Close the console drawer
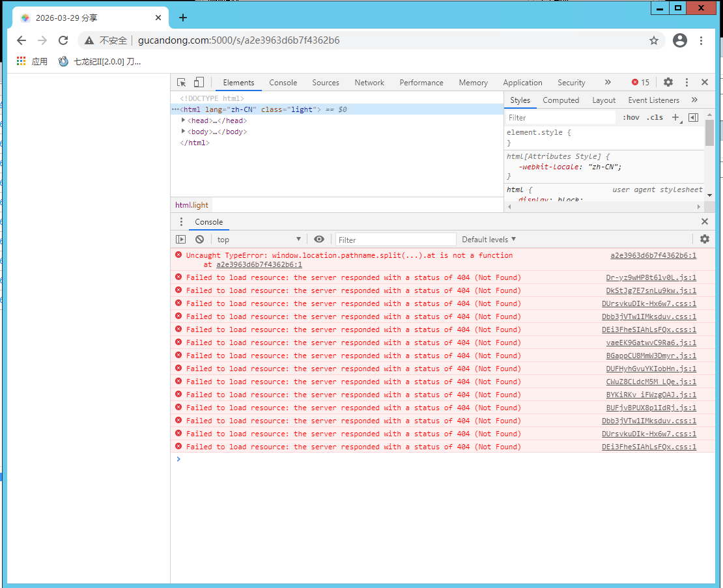723x588 pixels. pos(705,221)
